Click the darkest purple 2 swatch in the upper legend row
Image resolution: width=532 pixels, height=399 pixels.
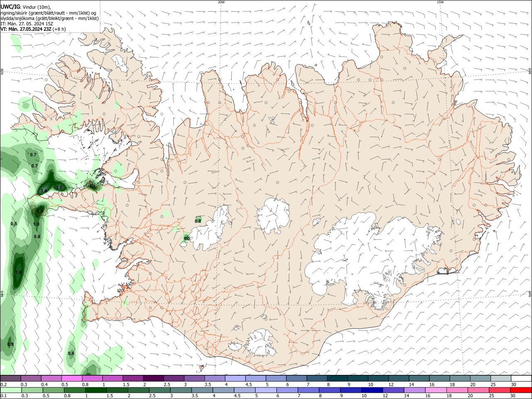click(x=153, y=378)
